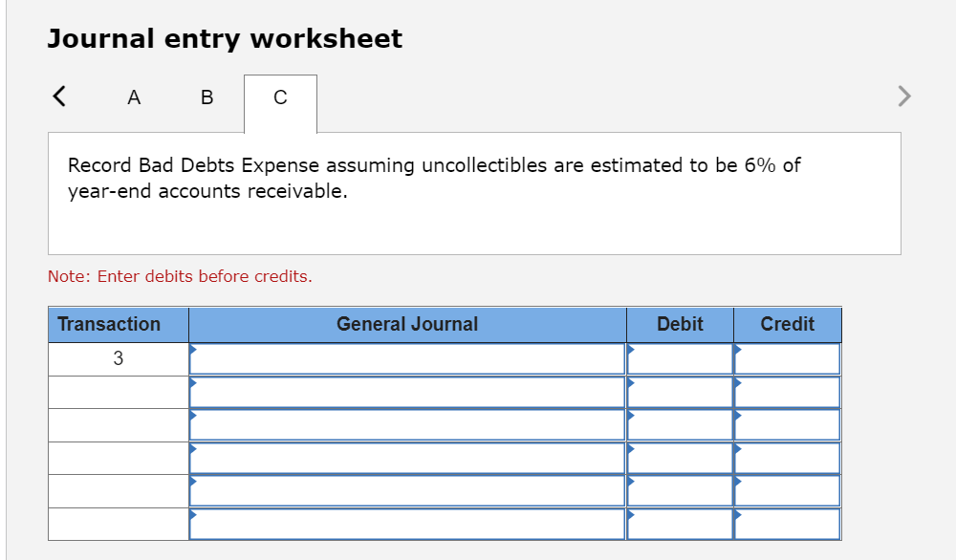Click the Debit column header
The width and height of the screenshot is (956, 560).
click(x=680, y=324)
